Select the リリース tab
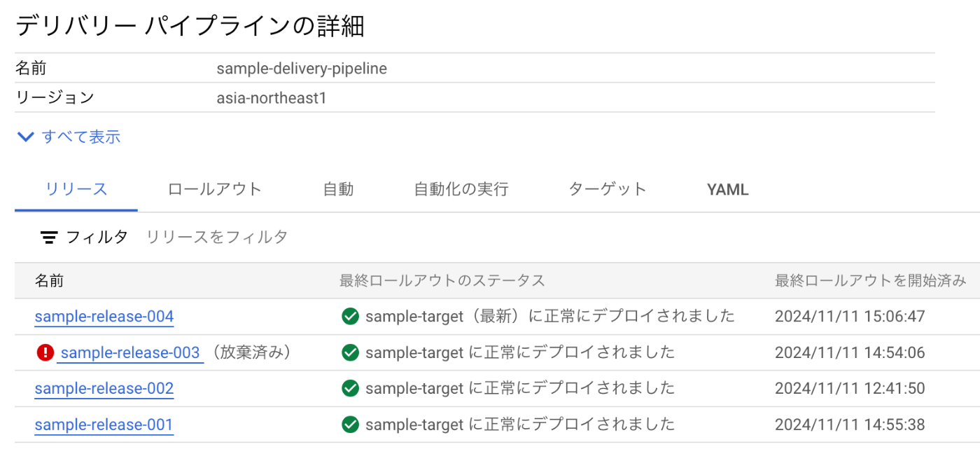Image resolution: width=980 pixels, height=454 pixels. [76, 189]
